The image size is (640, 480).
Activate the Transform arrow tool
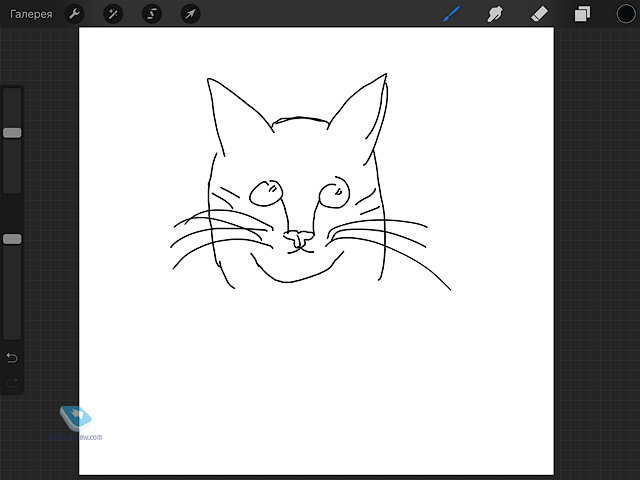(x=190, y=14)
